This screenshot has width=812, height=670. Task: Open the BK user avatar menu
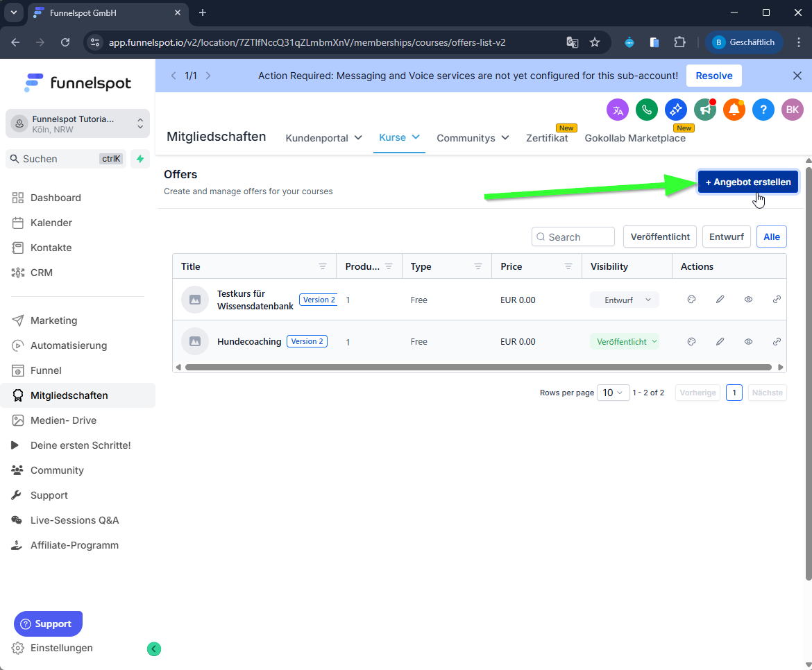[793, 110]
